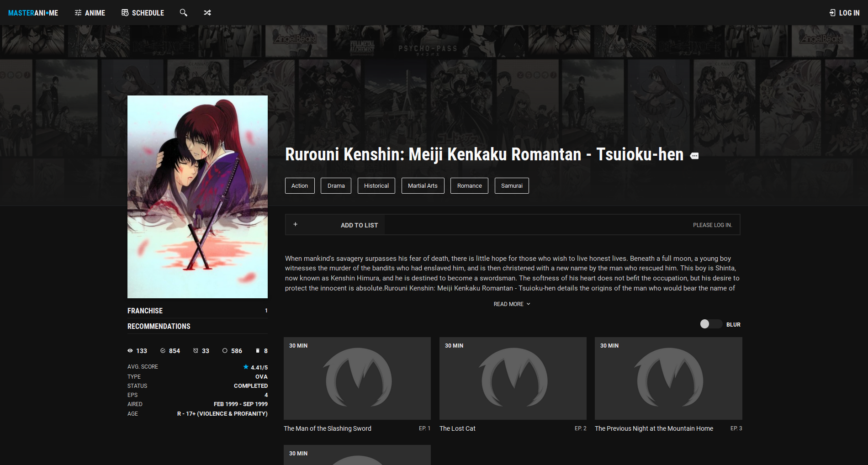Viewport: 868px width, 465px height.
Task: Open episode 3 Mountain Home thumbnail
Action: coord(668,378)
